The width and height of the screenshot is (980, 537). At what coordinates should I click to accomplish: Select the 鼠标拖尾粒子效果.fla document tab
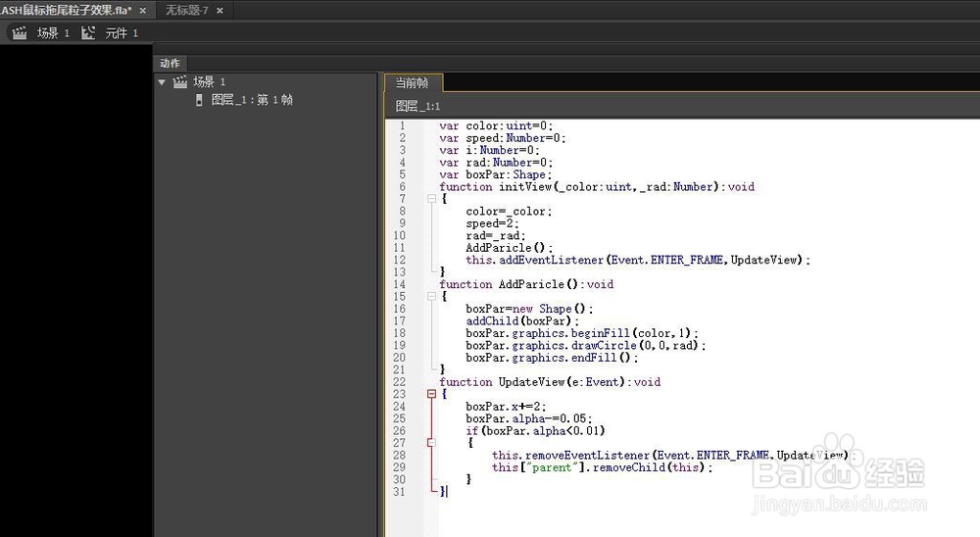pyautogui.click(x=66, y=10)
